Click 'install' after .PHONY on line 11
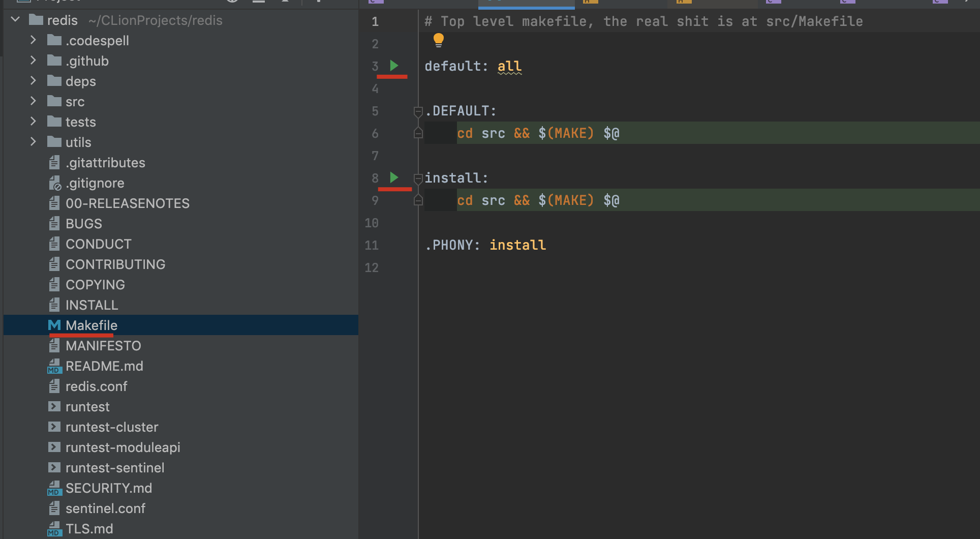Viewport: 980px width, 539px height. click(517, 245)
